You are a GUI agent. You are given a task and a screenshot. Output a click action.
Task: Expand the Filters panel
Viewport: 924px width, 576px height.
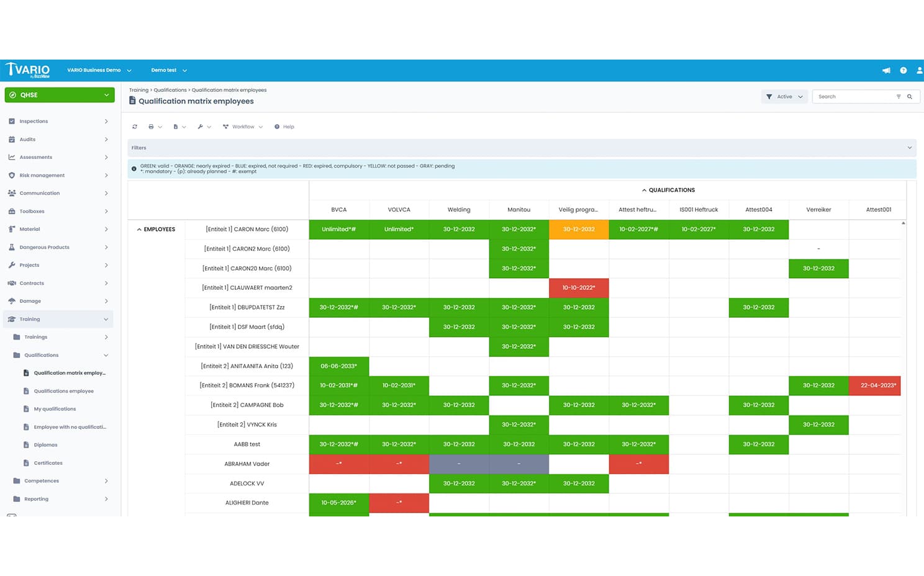point(909,148)
